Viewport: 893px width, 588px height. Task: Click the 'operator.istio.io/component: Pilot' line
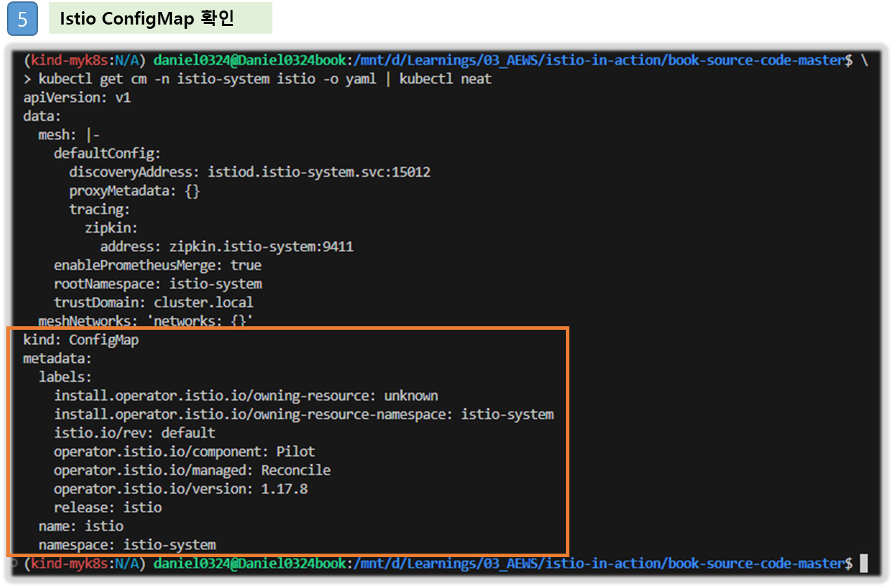(185, 451)
